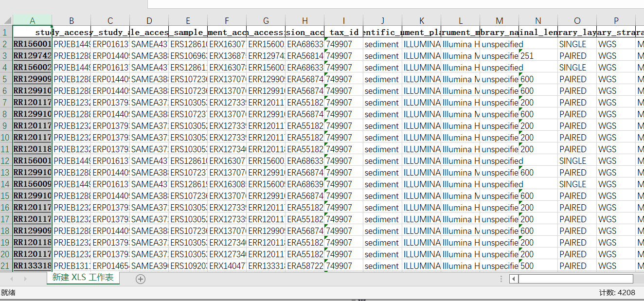Click the SINGLE cell in row 2
This screenshot has height=301, width=644.
tap(577, 44)
